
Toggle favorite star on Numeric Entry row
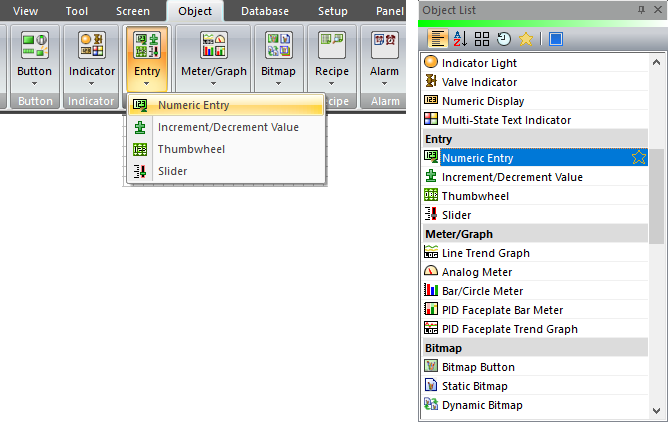pos(639,157)
